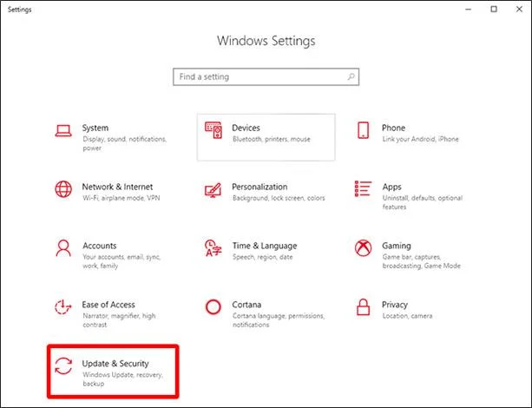The width and height of the screenshot is (532, 408).
Task: Click 'Windows Update, recovery, backup' description
Action: click(123, 379)
